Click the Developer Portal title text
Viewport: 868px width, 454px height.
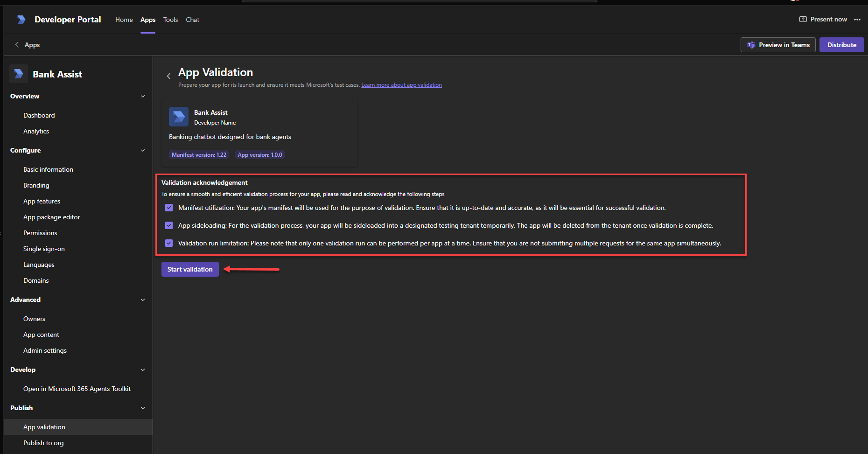(68, 20)
